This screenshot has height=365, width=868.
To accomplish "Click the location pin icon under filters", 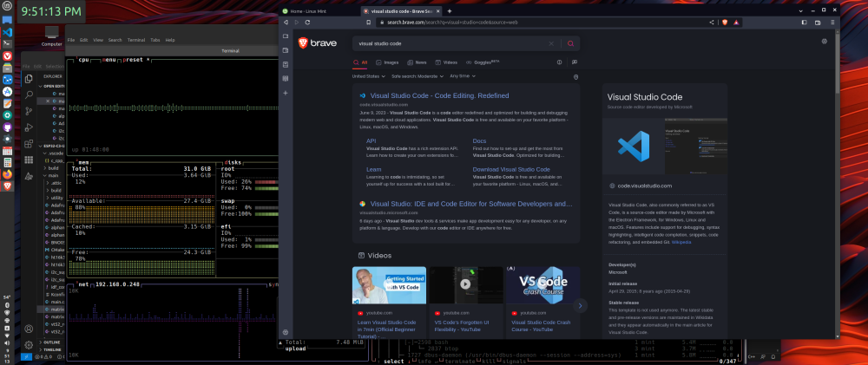I will coord(575,77).
